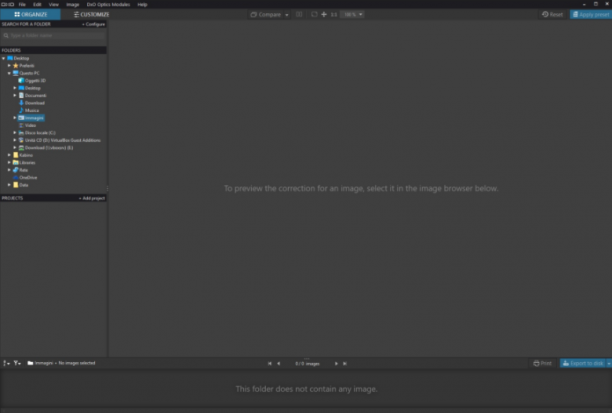Select the Immagini folder
The height and width of the screenshot is (413, 612).
pos(31,118)
